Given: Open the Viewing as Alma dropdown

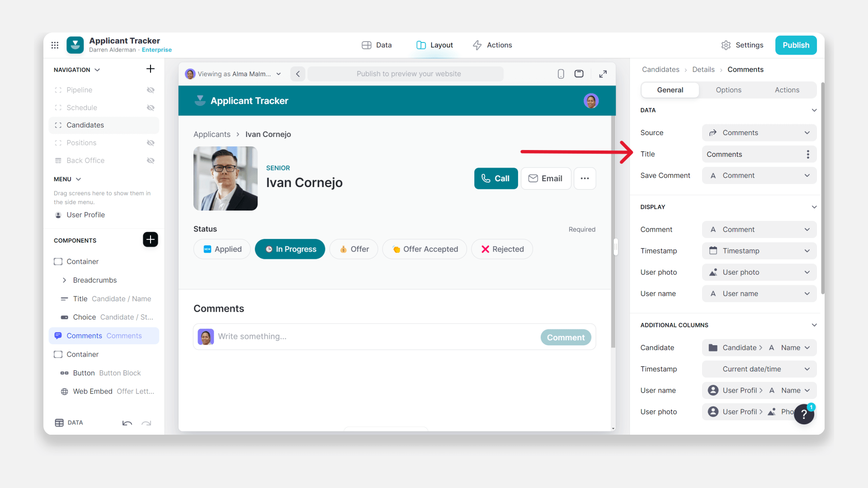Looking at the screenshot, I should click(233, 74).
